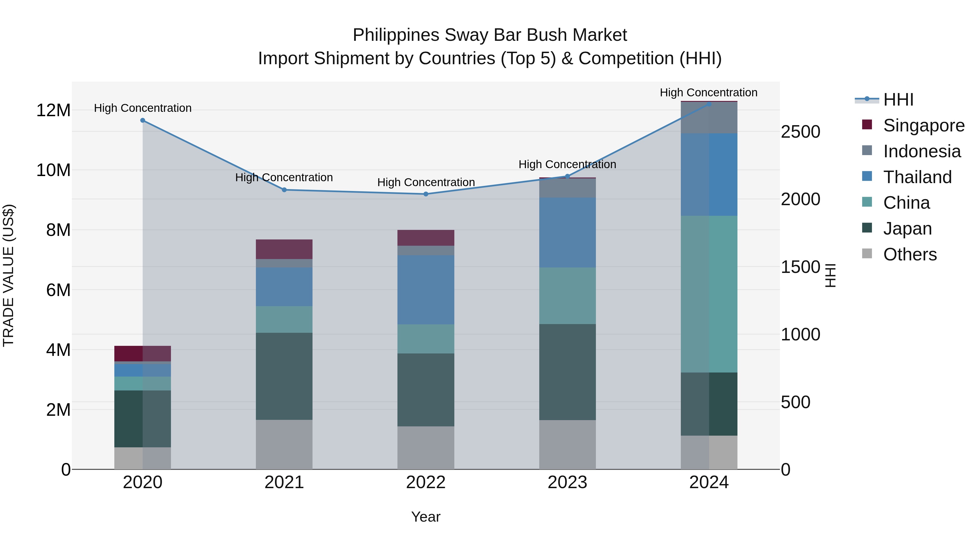Click the 12M y-axis tick label
Image resolution: width=980 pixels, height=551 pixels.
click(53, 110)
